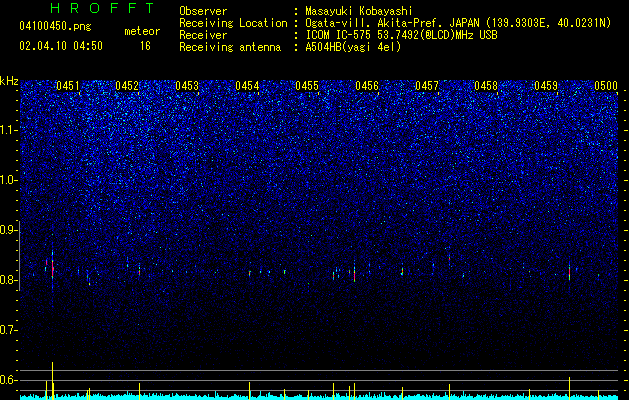Click the 'Receiver' field label
This screenshot has width=629, height=400.
click(203, 35)
